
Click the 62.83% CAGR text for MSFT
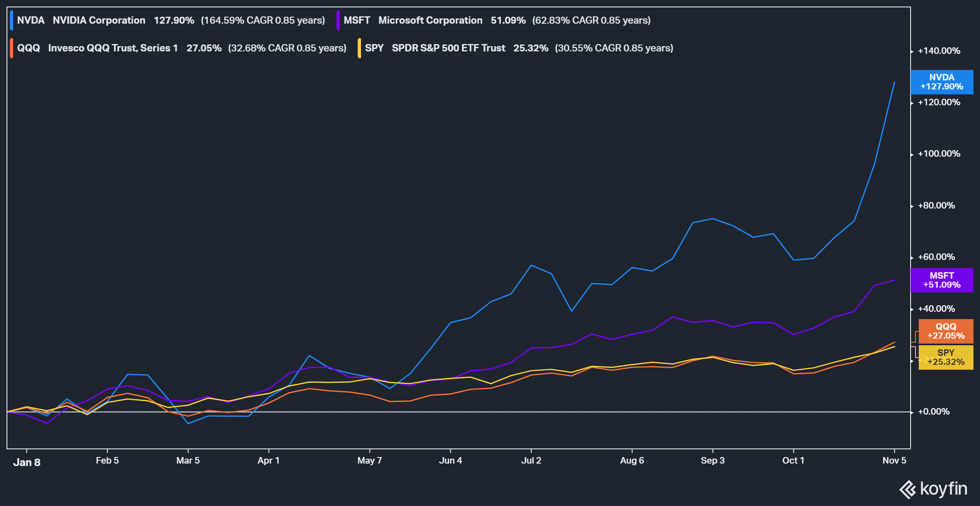(x=591, y=20)
